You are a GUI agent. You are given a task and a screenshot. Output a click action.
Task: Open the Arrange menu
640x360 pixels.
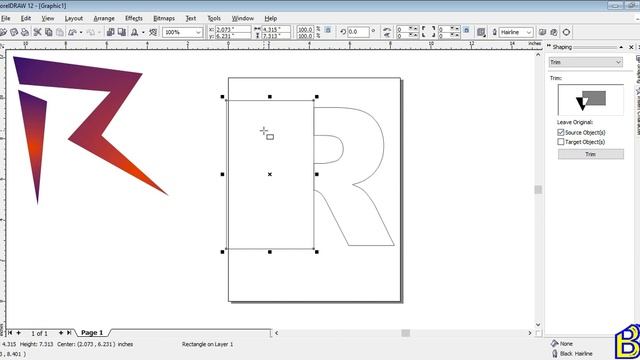[x=104, y=18]
